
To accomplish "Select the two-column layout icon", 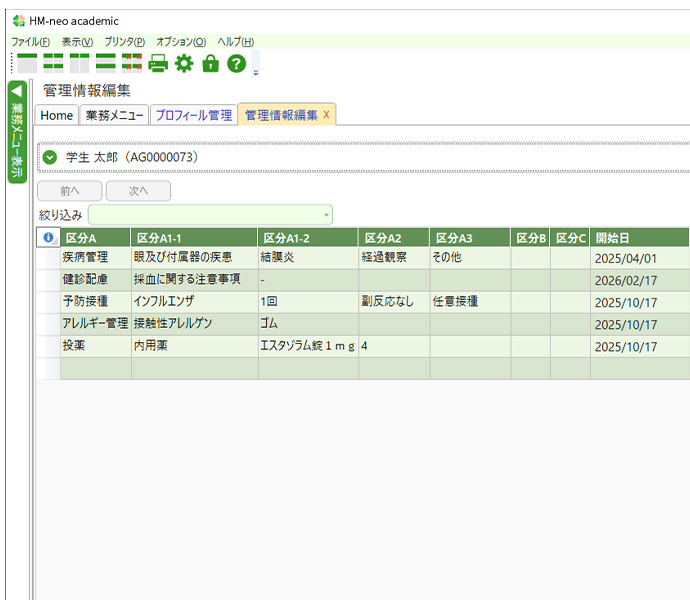I will pos(79,63).
